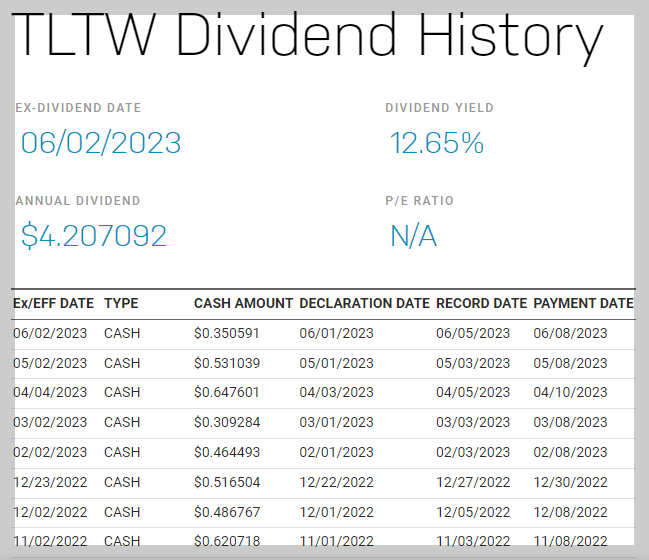Click ex date 12/23/2022 in table
The height and width of the screenshot is (560, 649).
[50, 482]
